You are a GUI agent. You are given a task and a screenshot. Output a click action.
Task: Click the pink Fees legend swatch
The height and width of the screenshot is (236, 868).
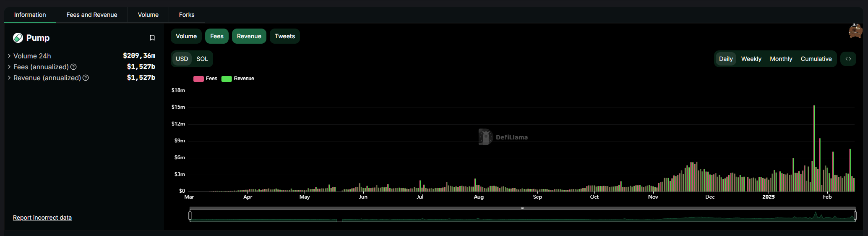(198, 79)
